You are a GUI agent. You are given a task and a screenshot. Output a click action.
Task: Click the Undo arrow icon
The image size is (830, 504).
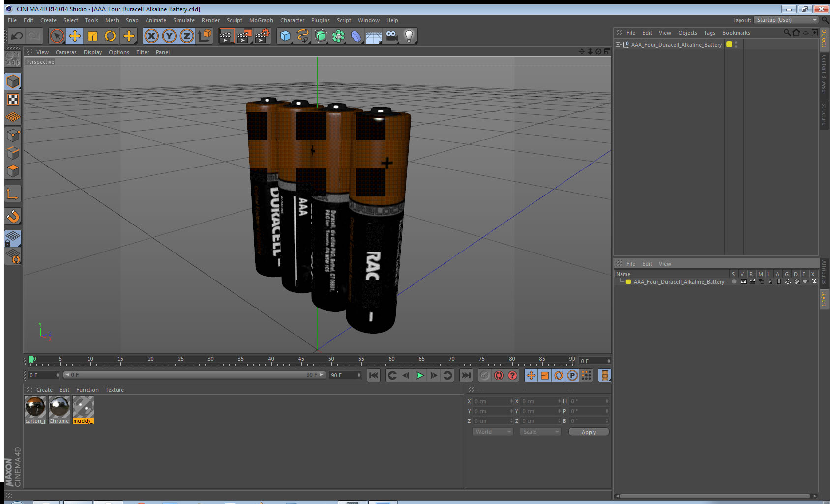coord(17,36)
